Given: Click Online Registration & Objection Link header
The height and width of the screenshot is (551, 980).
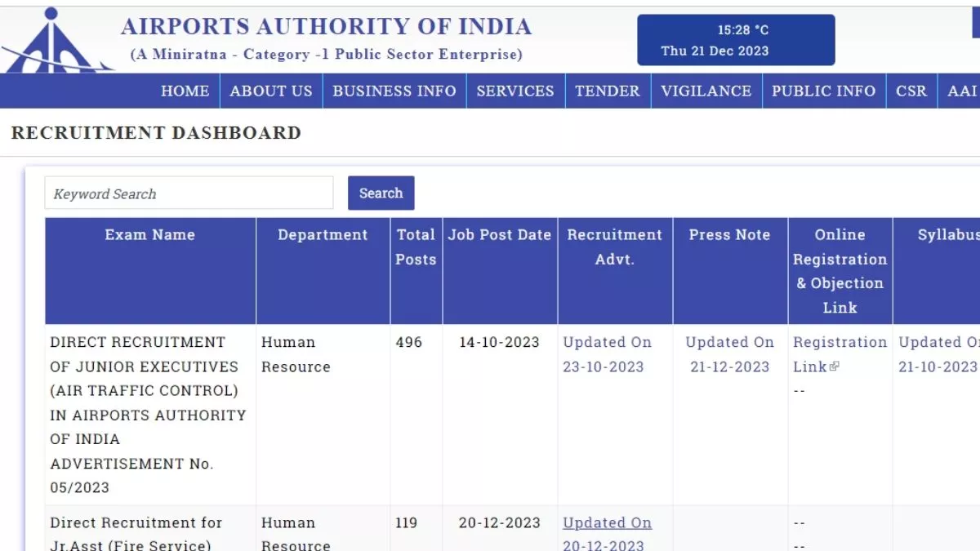Looking at the screenshot, I should pos(840,271).
